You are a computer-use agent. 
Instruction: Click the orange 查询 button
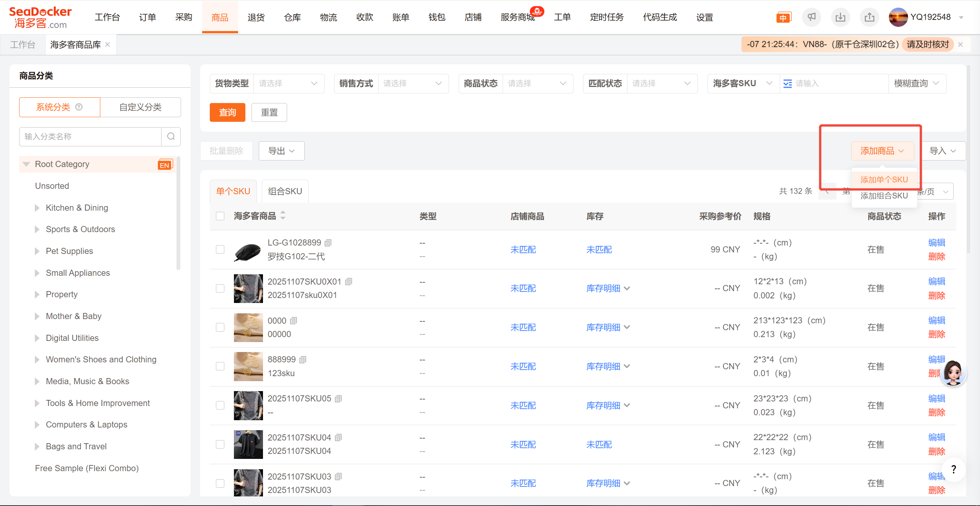click(x=227, y=113)
